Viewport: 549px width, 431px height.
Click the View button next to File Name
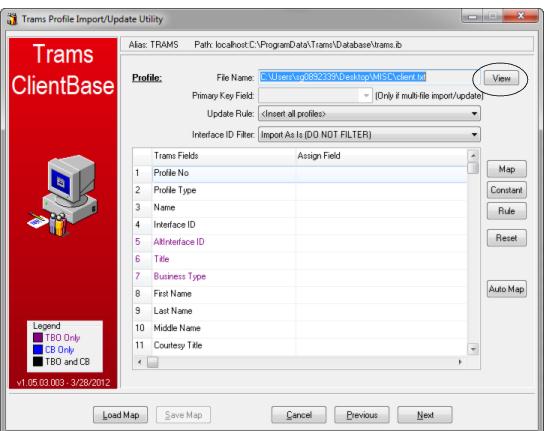tap(501, 78)
